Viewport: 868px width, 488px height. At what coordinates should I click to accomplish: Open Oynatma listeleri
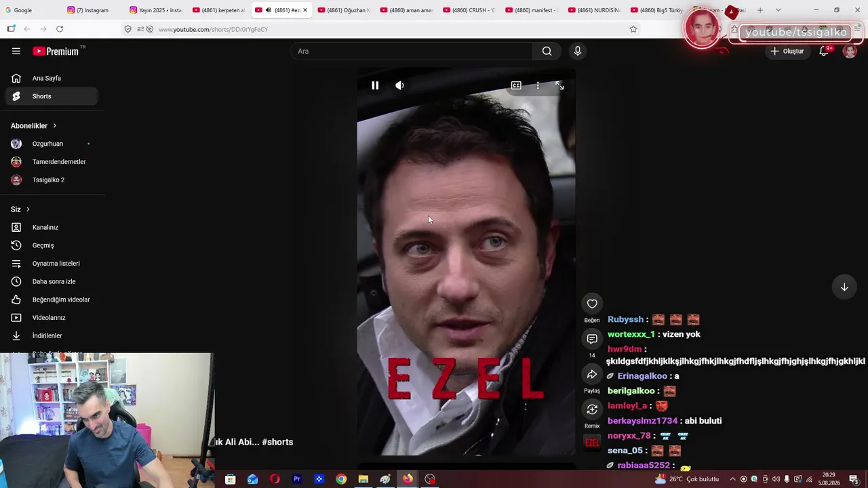[52, 264]
